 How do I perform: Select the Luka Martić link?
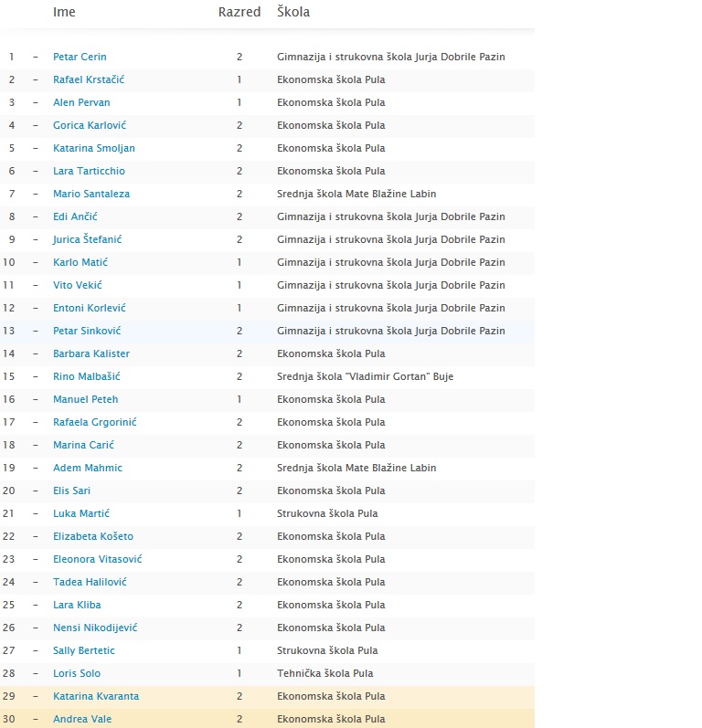coord(81,513)
